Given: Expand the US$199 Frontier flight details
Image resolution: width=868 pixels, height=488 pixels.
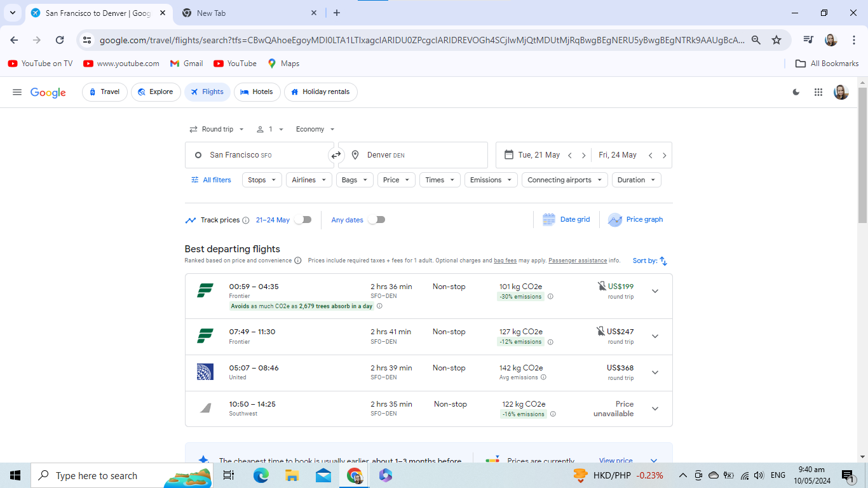Looking at the screenshot, I should 655,292.
